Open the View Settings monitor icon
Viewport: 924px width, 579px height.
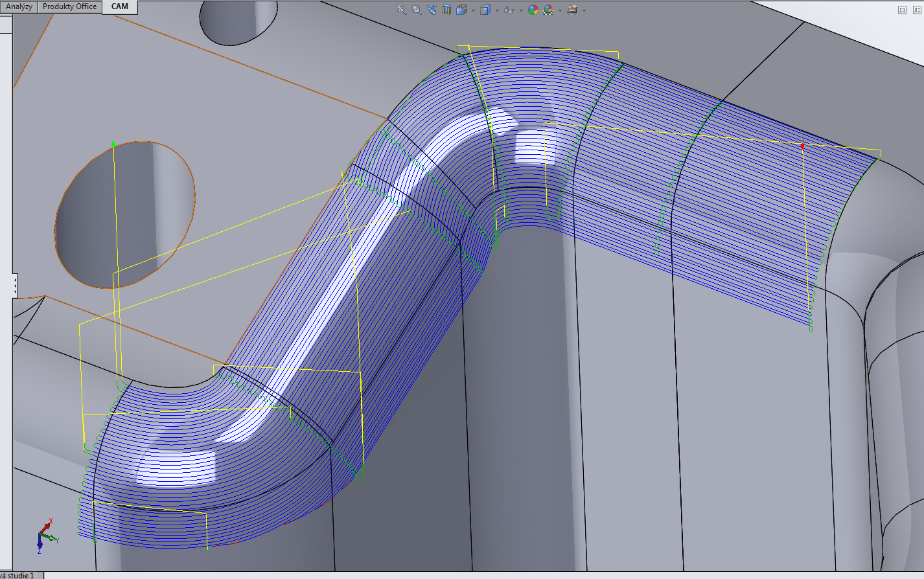click(x=572, y=10)
